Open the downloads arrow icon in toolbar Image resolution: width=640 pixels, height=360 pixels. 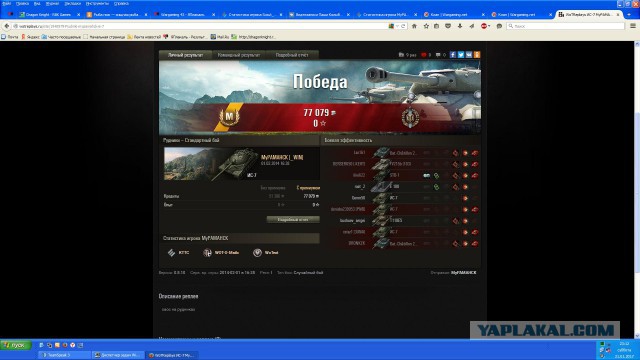click(x=460, y=26)
